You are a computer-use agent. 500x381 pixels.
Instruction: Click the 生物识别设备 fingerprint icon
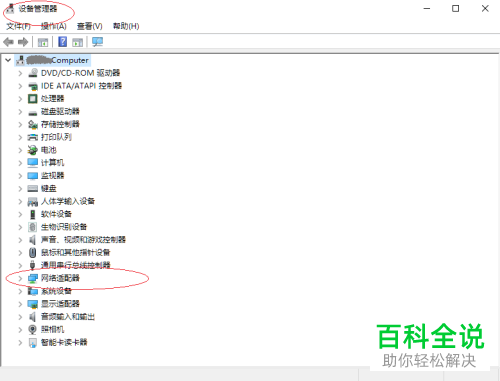pyautogui.click(x=33, y=227)
